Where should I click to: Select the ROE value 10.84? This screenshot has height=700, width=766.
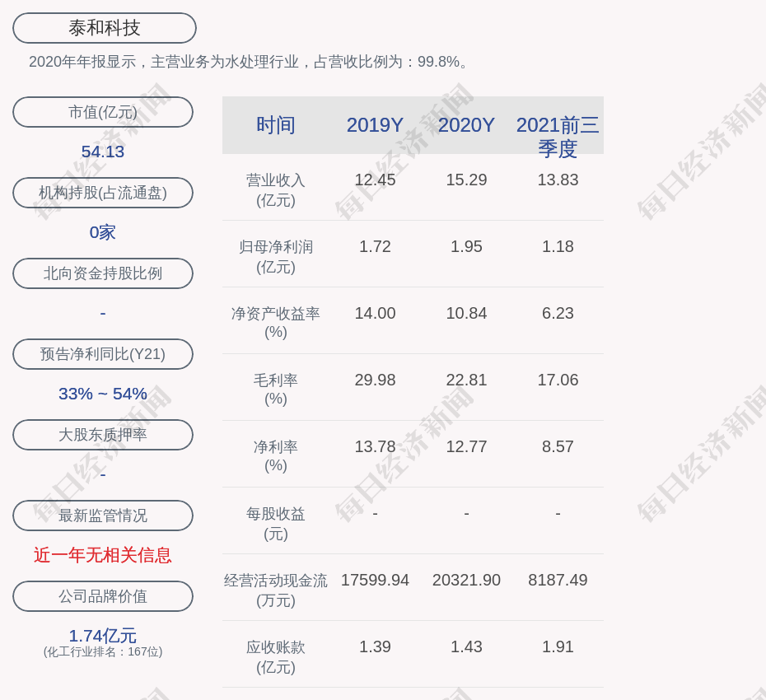coord(466,313)
